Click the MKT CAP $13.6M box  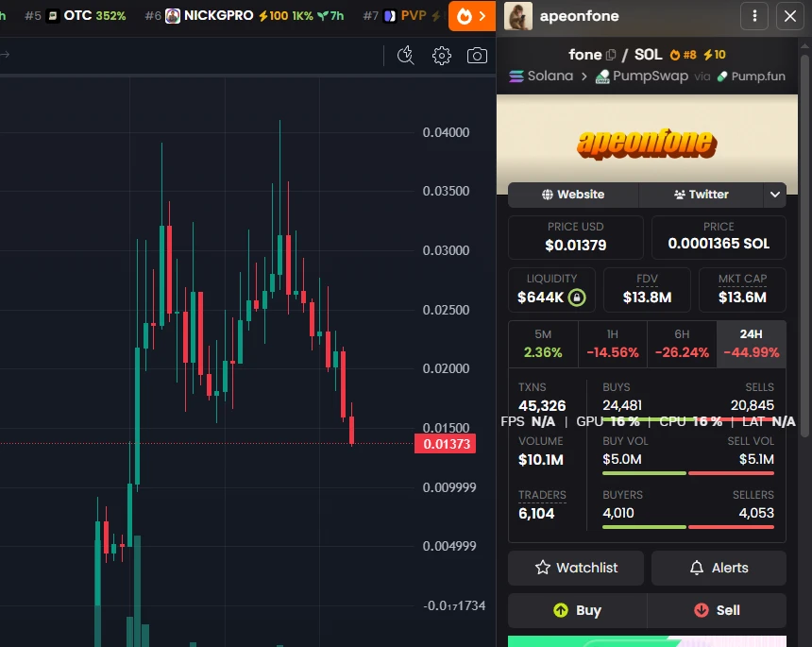click(742, 290)
